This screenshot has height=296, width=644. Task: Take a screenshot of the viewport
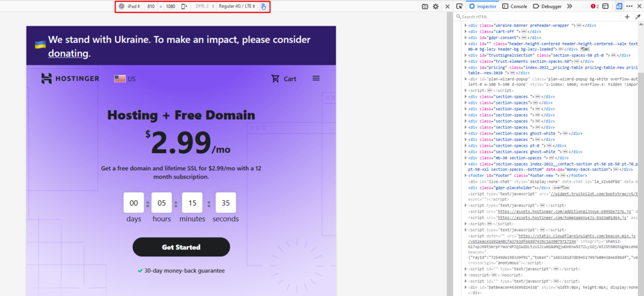pos(425,6)
